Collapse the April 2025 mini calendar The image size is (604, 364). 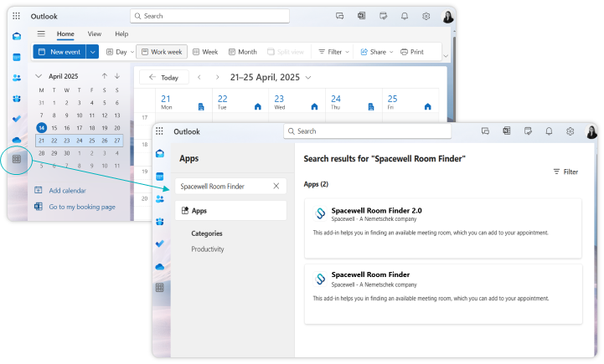tap(39, 76)
